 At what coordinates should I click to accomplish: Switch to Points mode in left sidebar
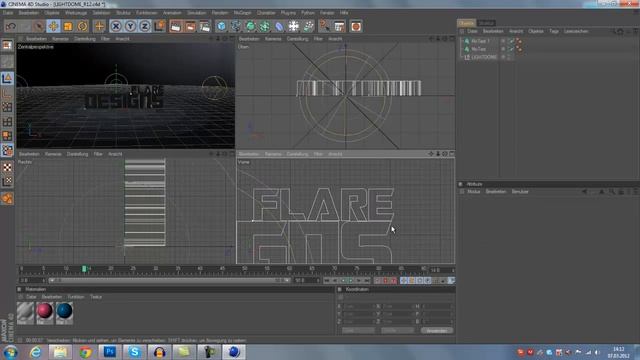click(x=7, y=107)
